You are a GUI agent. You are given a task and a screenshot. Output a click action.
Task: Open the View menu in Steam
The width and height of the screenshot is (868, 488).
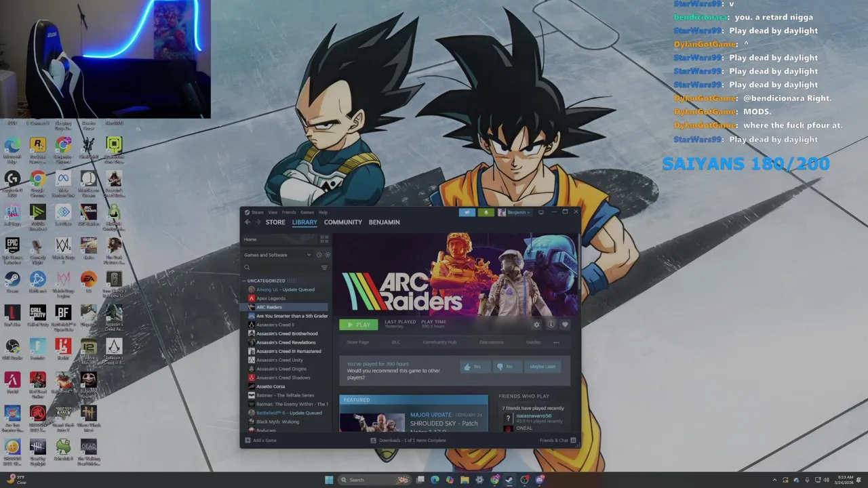tap(273, 212)
